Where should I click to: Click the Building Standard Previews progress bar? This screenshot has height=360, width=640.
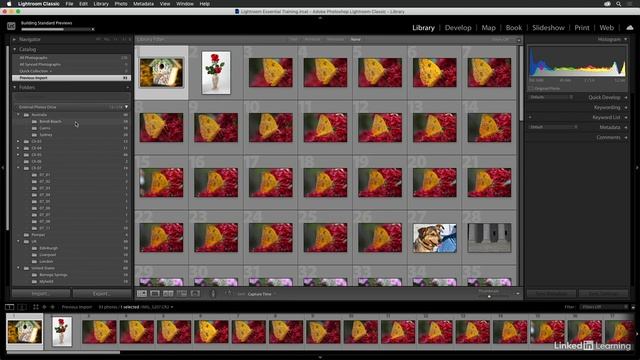[56, 29]
